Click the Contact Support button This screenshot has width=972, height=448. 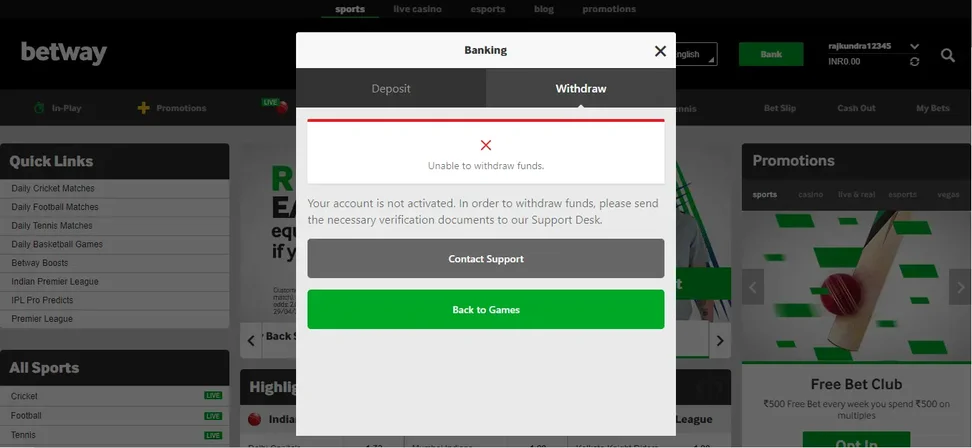[x=485, y=258]
